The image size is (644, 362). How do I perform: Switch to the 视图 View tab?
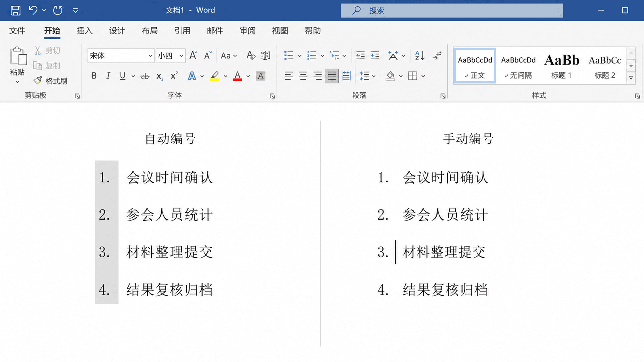click(x=280, y=31)
